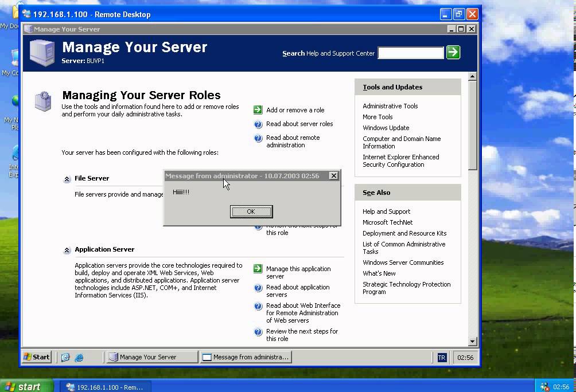Open bottom Review the next steps link
Image resolution: width=576 pixels, height=392 pixels.
coord(302,335)
